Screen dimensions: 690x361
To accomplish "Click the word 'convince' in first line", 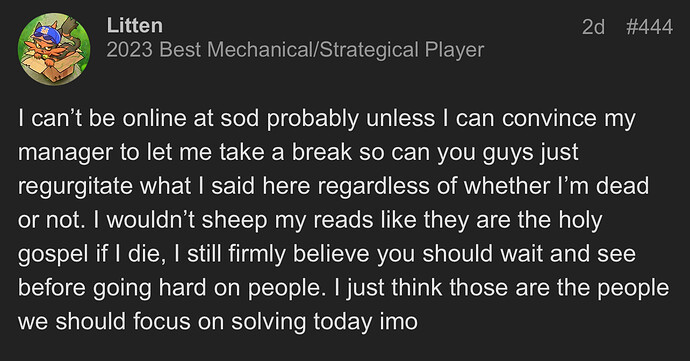I will 549,118.
